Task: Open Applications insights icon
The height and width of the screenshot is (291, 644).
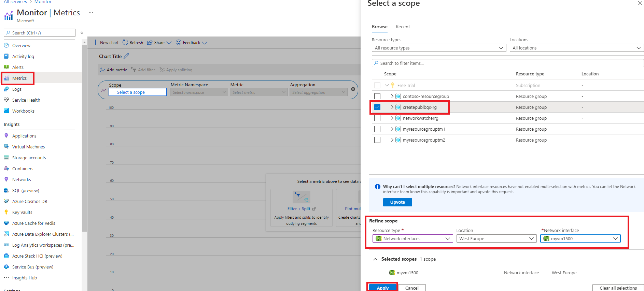Action: 6,136
